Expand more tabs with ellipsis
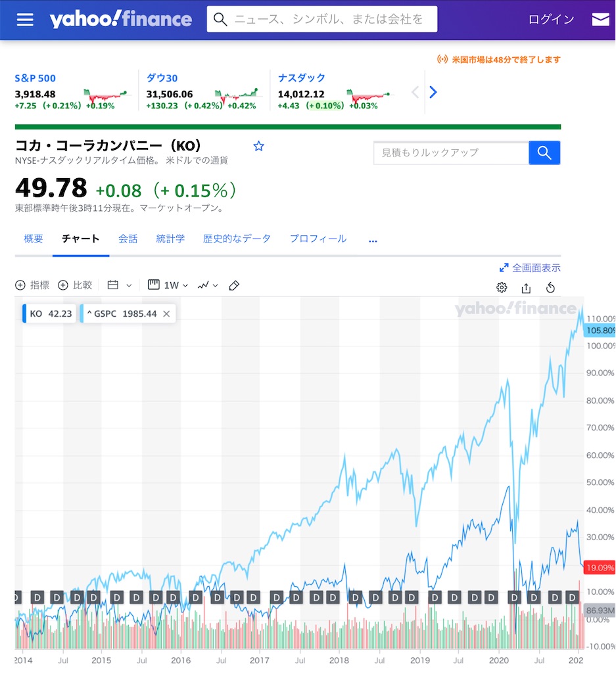 click(373, 241)
